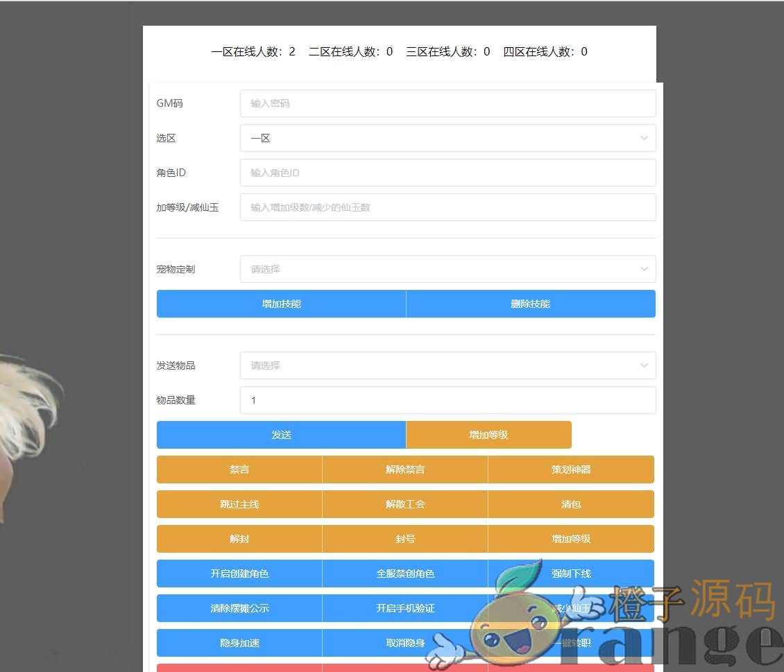Click the 封号 button
Image resolution: width=784 pixels, height=672 pixels.
[x=405, y=539]
